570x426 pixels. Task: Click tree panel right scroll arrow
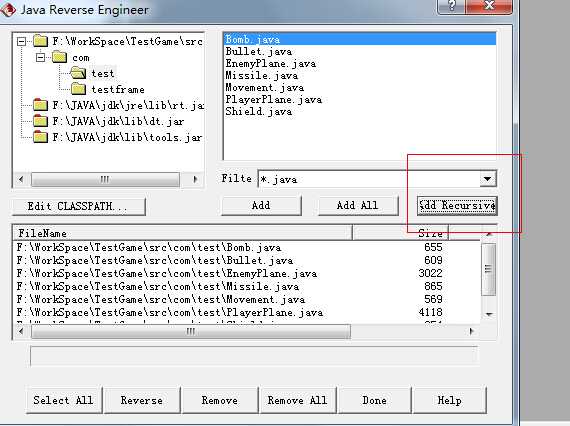tap(195, 179)
